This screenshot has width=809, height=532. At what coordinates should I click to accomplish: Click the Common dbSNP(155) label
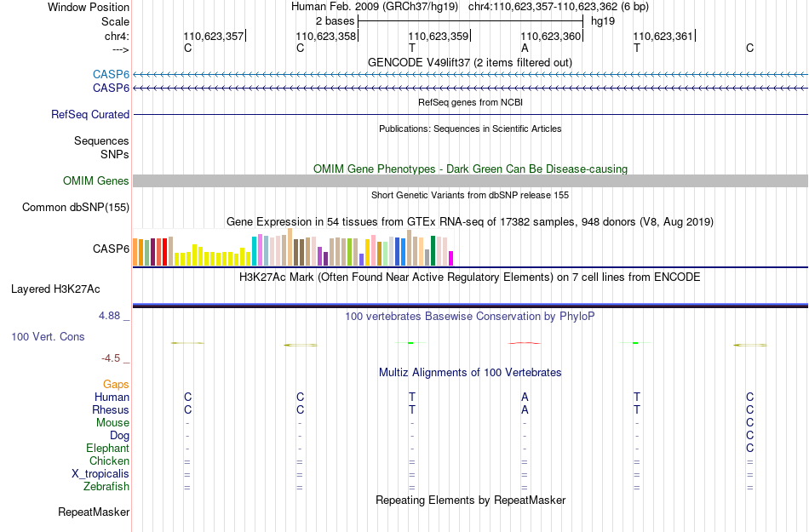[x=76, y=207]
